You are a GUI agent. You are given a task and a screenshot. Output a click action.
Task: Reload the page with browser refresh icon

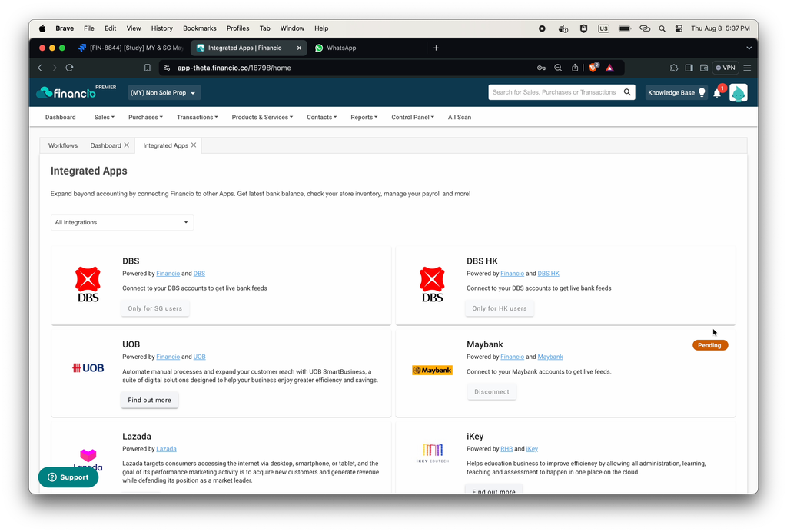click(69, 68)
